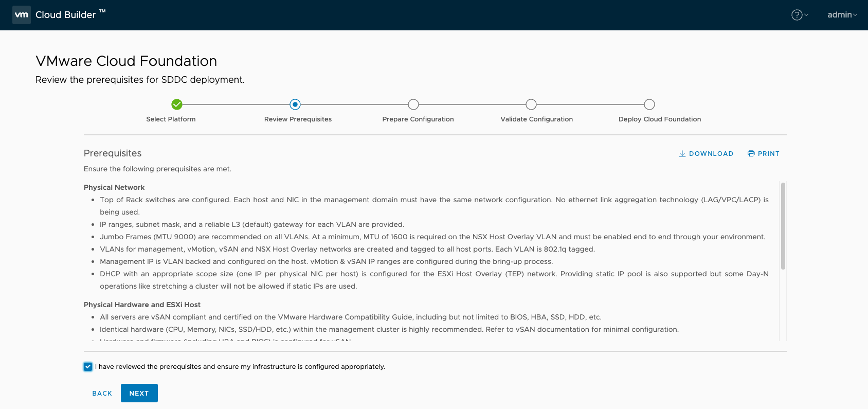Click the Physical Hardware and ESXi Host heading
The image size is (868, 409).
point(142,305)
